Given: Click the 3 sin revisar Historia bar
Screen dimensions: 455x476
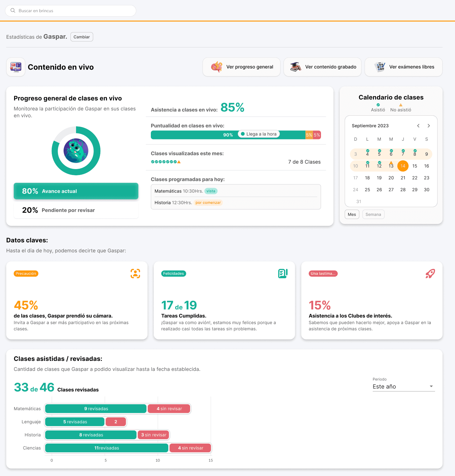Looking at the screenshot, I should 153,435.
